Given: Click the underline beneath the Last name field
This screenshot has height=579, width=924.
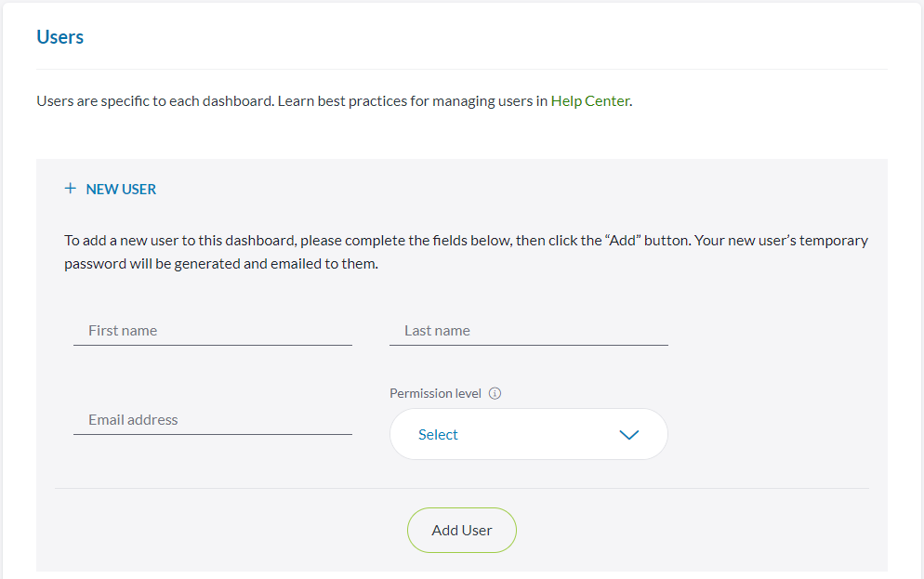Looking at the screenshot, I should tap(528, 345).
